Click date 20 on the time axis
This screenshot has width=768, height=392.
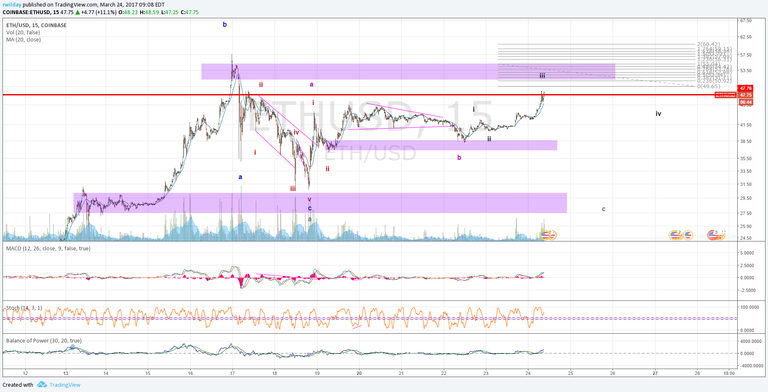point(359,372)
